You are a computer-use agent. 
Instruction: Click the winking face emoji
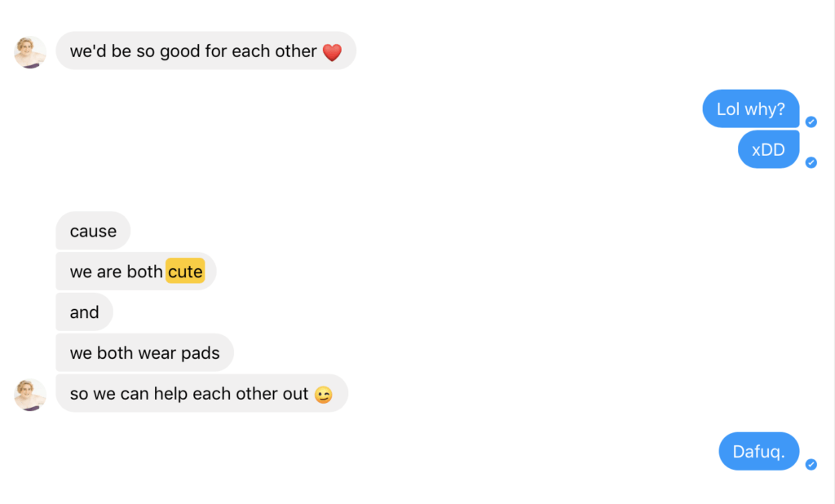tap(323, 395)
